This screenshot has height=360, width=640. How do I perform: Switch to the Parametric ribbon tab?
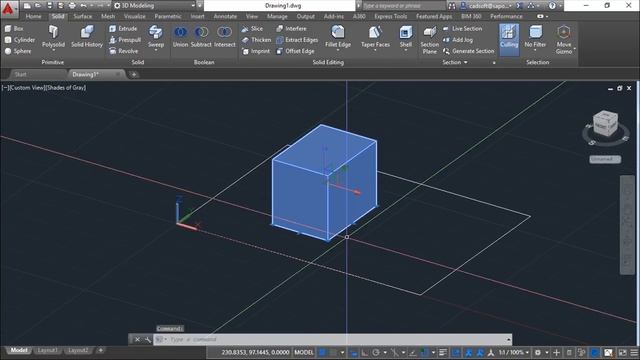168,16
